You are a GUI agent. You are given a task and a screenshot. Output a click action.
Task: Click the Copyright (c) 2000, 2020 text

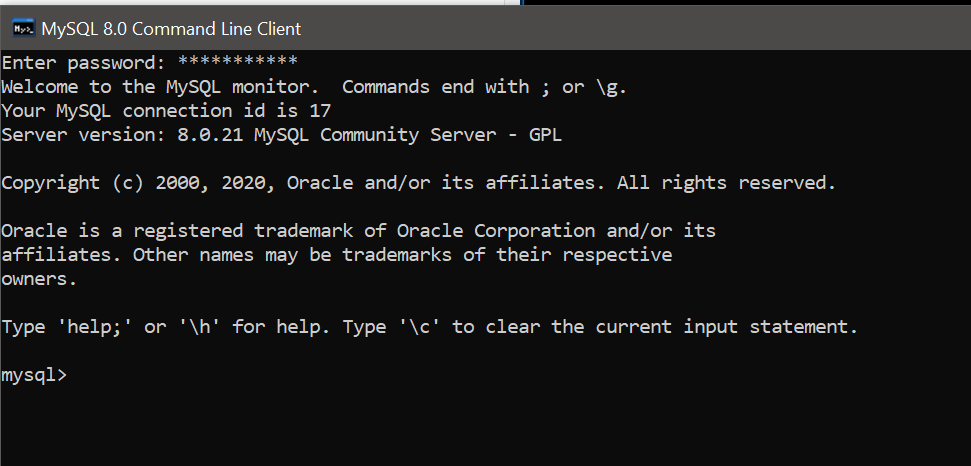[137, 183]
